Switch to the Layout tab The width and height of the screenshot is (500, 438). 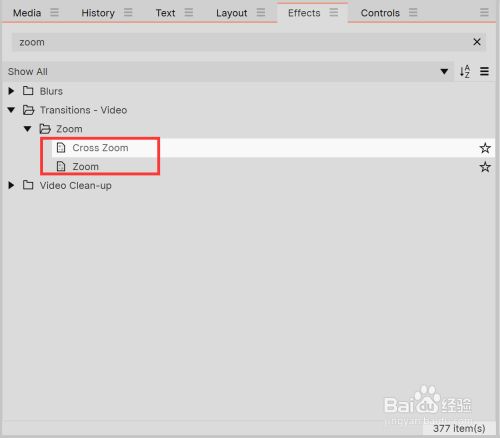(231, 13)
